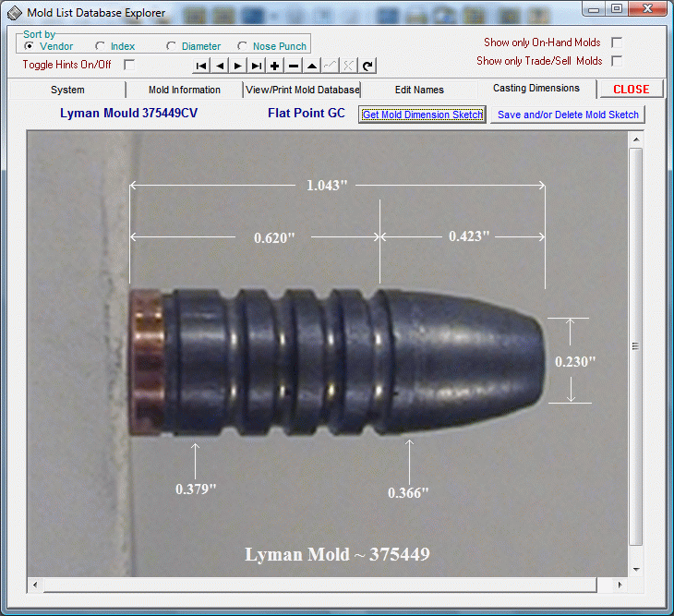Switch to the Mold Information tab
The height and width of the screenshot is (616, 674).
pyautogui.click(x=185, y=90)
